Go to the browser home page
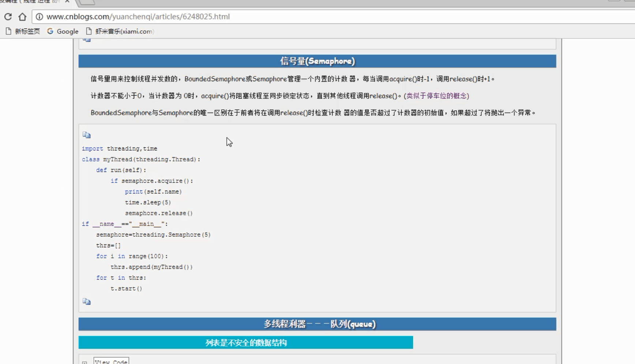The width and height of the screenshot is (635, 364). coord(22,16)
